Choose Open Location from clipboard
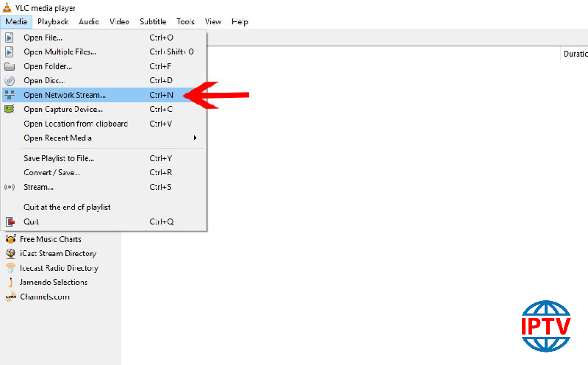The image size is (588, 365). point(75,124)
